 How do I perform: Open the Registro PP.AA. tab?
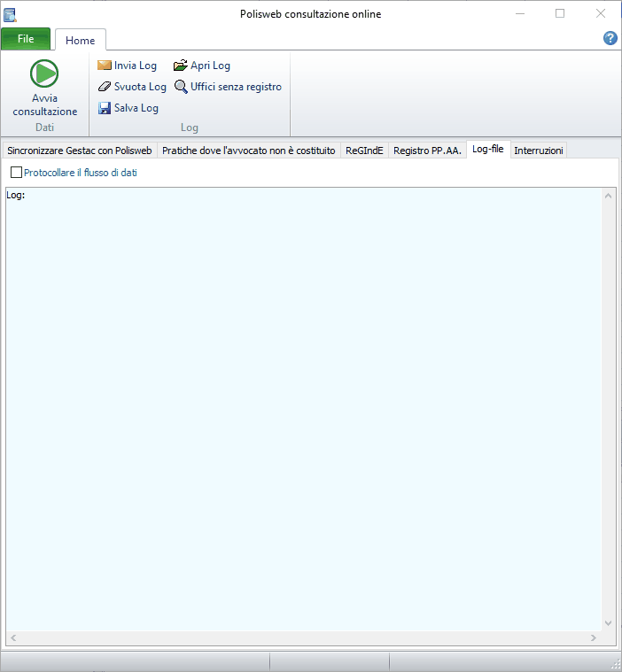(427, 151)
